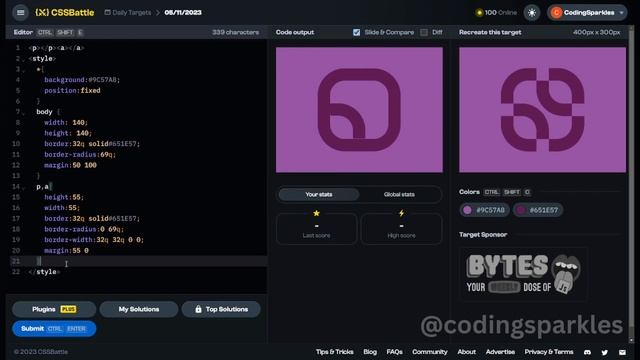Open the About footer link
This screenshot has width=640, height=360.
[467, 352]
